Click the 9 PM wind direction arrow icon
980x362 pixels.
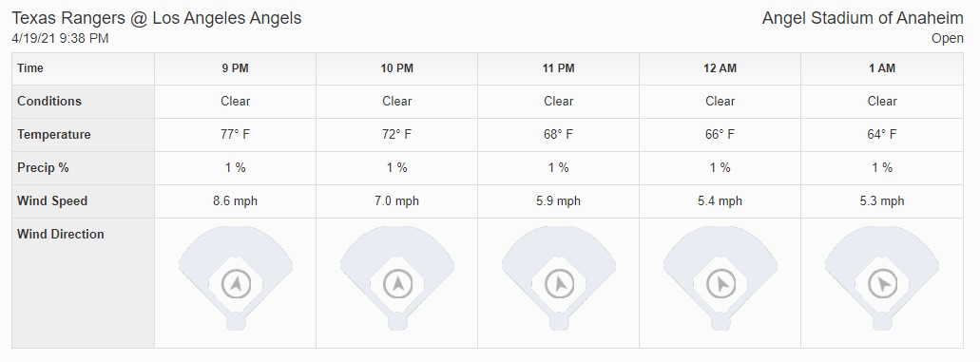tap(236, 284)
